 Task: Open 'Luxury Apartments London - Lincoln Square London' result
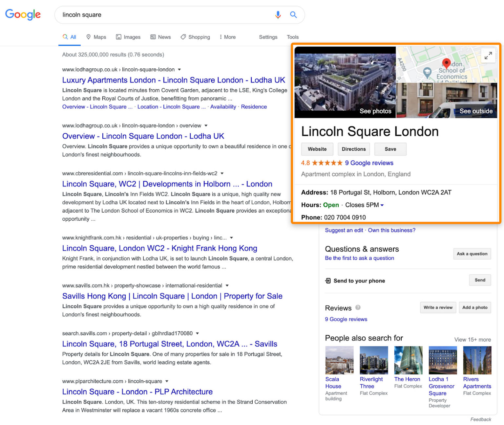coord(174,80)
